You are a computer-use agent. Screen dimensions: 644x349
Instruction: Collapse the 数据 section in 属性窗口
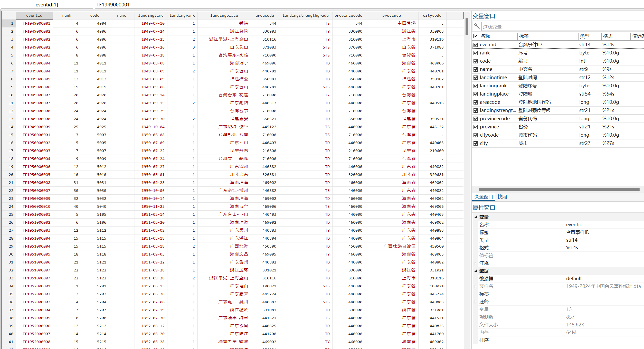[476, 271]
